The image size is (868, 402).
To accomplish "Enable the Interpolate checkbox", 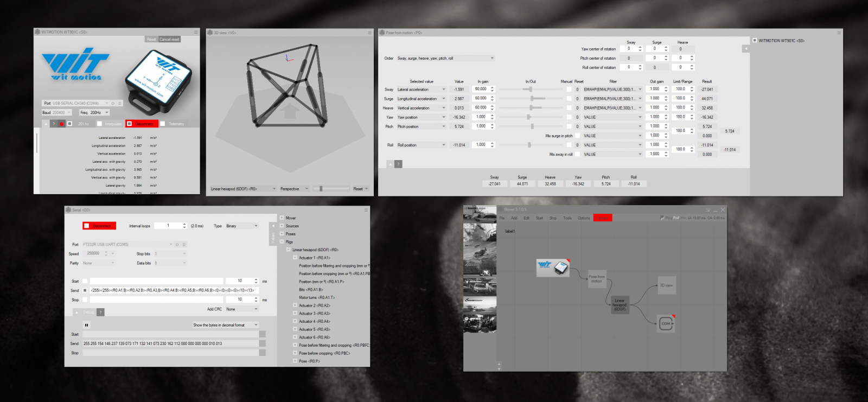I will tap(99, 124).
